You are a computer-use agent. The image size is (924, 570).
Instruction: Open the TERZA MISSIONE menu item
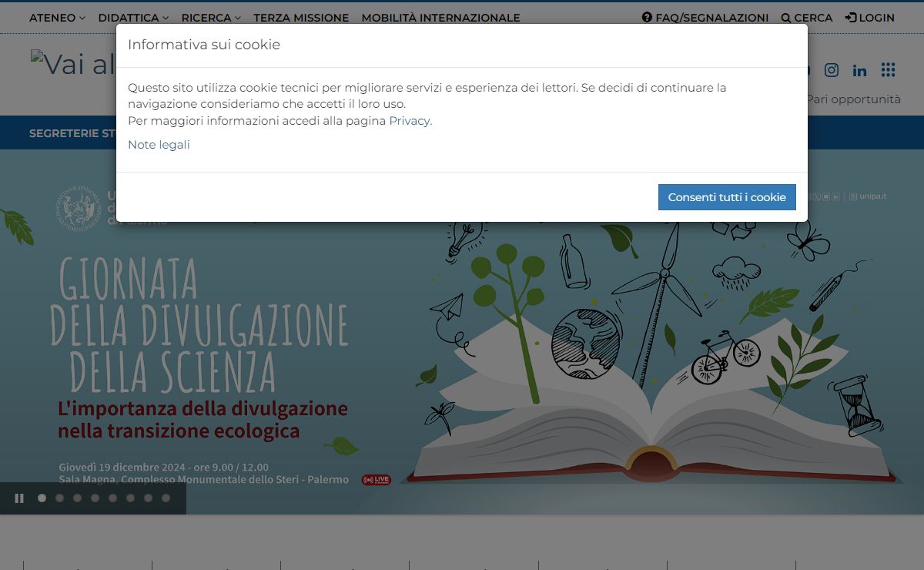(301, 18)
